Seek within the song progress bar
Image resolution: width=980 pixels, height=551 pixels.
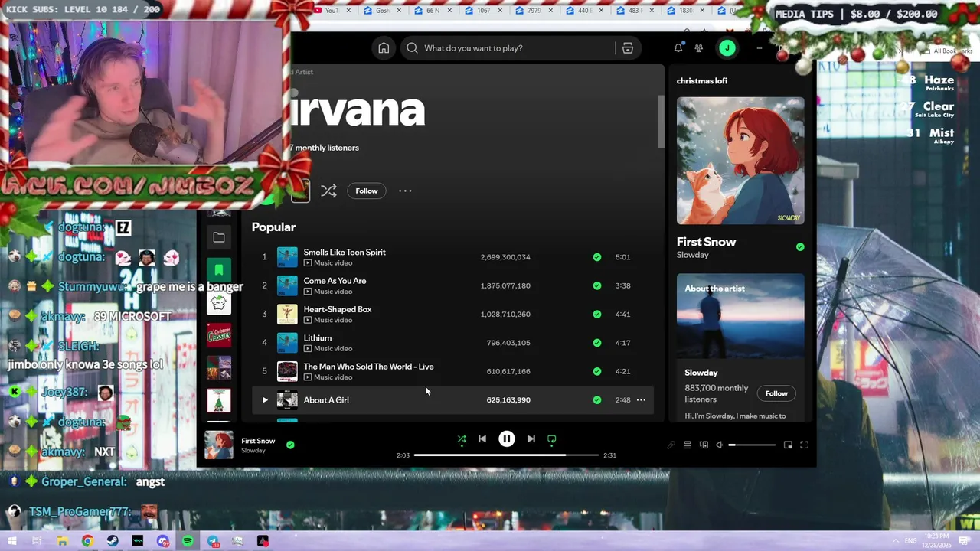(506, 455)
